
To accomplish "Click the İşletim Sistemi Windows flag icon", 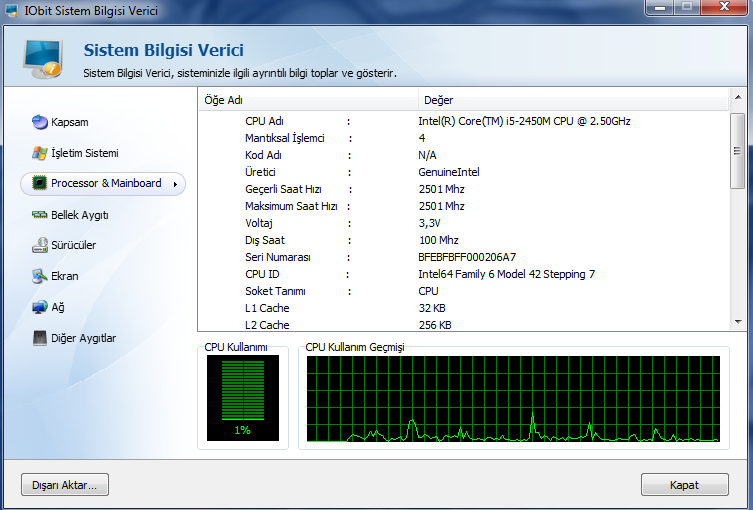I will (x=40, y=153).
